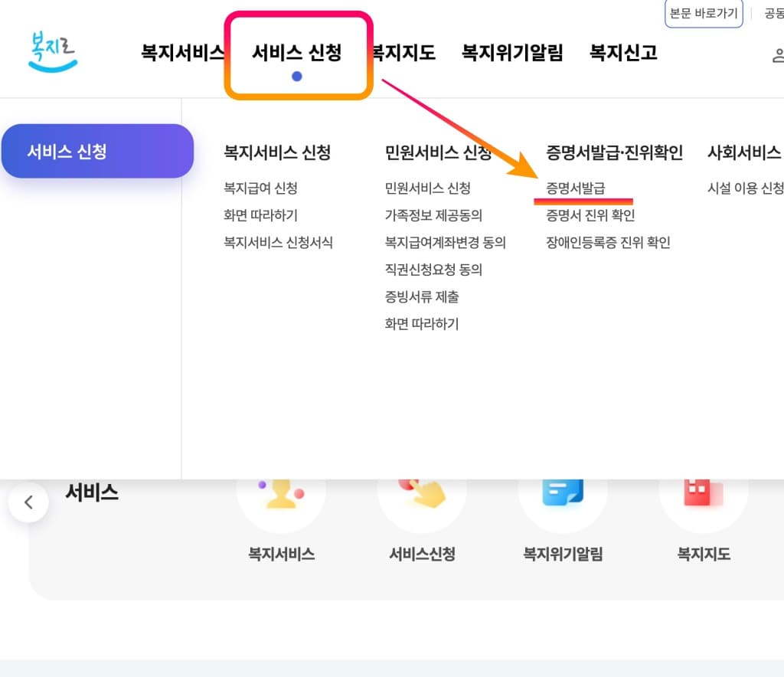Image resolution: width=784 pixels, height=677 pixels.
Task: Click the 복지서비스 shortcut label
Action: [282, 554]
